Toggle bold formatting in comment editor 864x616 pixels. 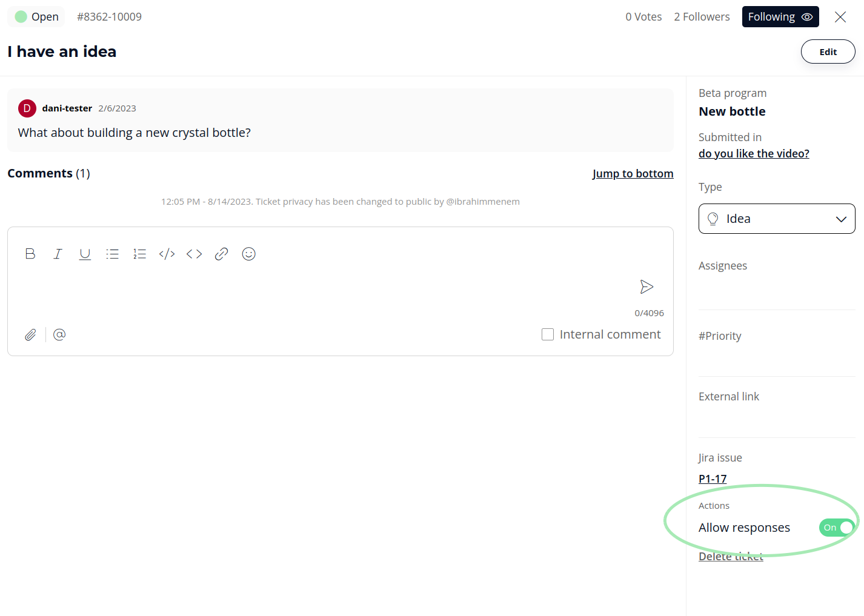pos(30,254)
